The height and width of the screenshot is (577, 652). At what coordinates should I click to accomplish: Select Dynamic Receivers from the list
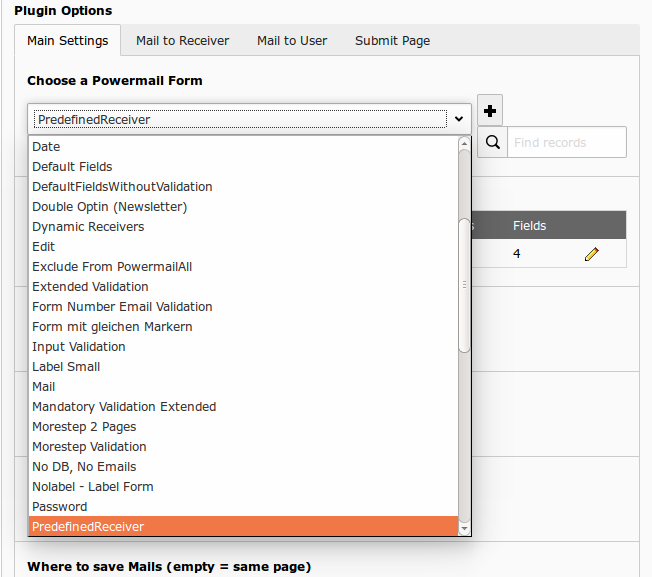(88, 227)
